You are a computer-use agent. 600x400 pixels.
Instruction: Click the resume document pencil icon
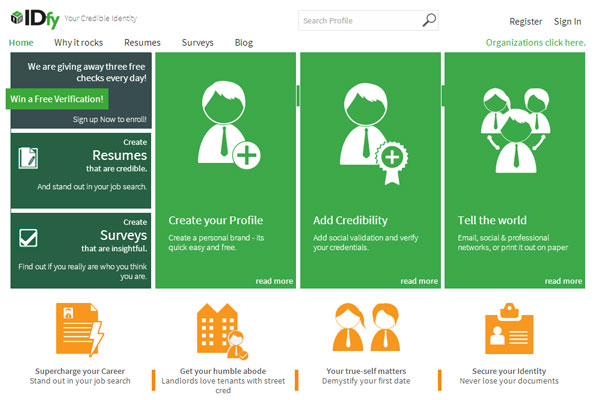[28, 158]
